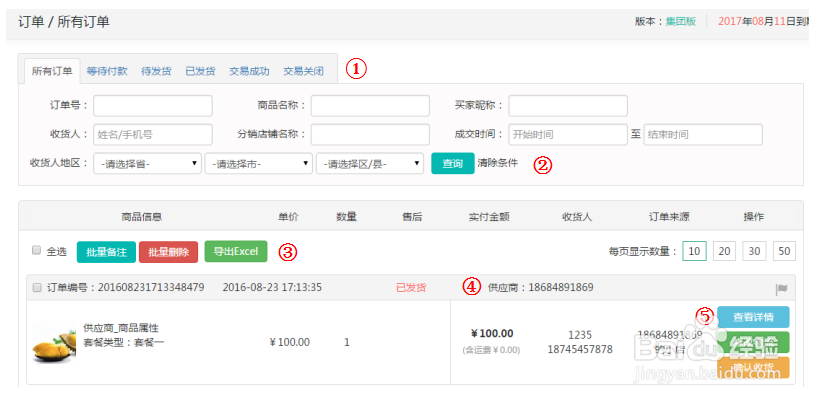Image resolution: width=827 pixels, height=402 pixels.
Task: Open the 交易关闭 tab
Action: click(x=304, y=71)
